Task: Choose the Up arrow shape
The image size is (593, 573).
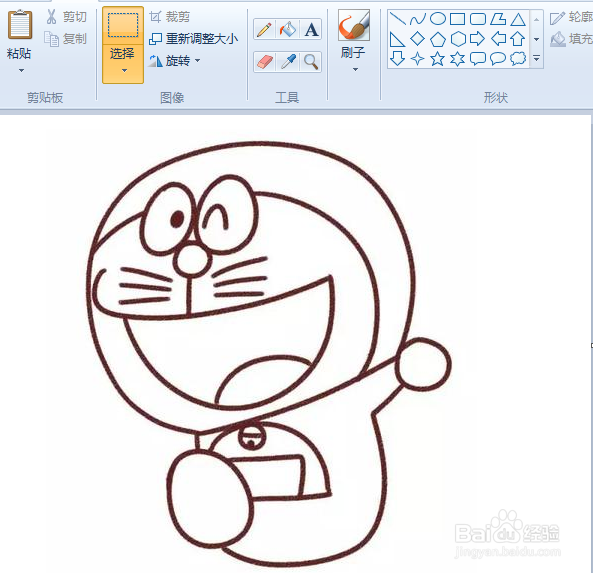Action: [518, 39]
